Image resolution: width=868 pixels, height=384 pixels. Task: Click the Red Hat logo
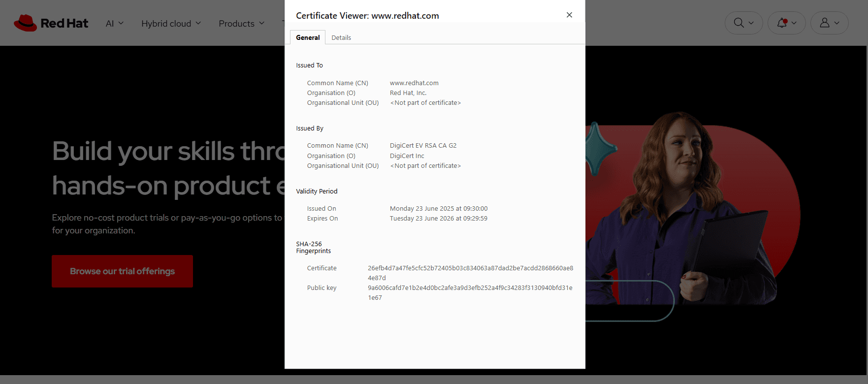[51, 23]
